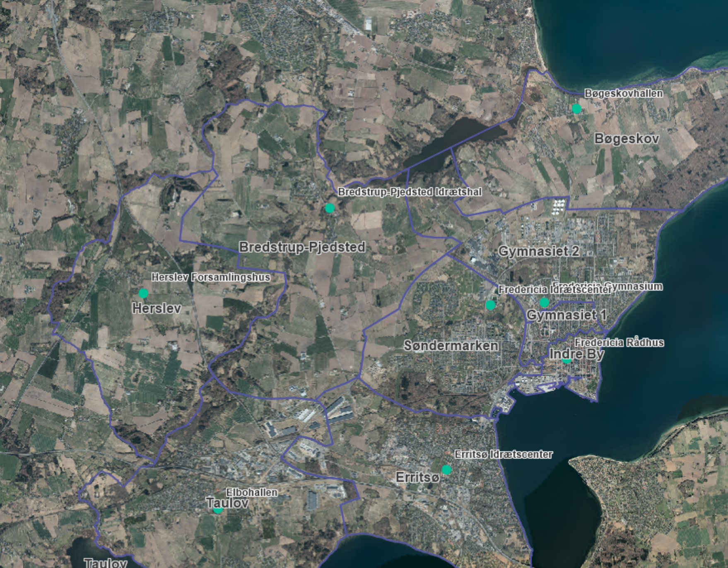Select the Elbohallen marker in Taulov

[x=218, y=510]
